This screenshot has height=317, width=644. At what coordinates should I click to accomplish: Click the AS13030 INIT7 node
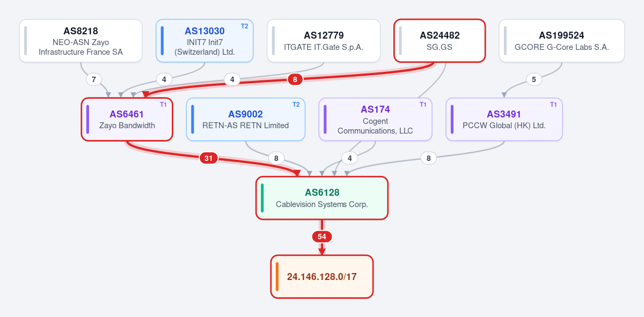coord(204,41)
